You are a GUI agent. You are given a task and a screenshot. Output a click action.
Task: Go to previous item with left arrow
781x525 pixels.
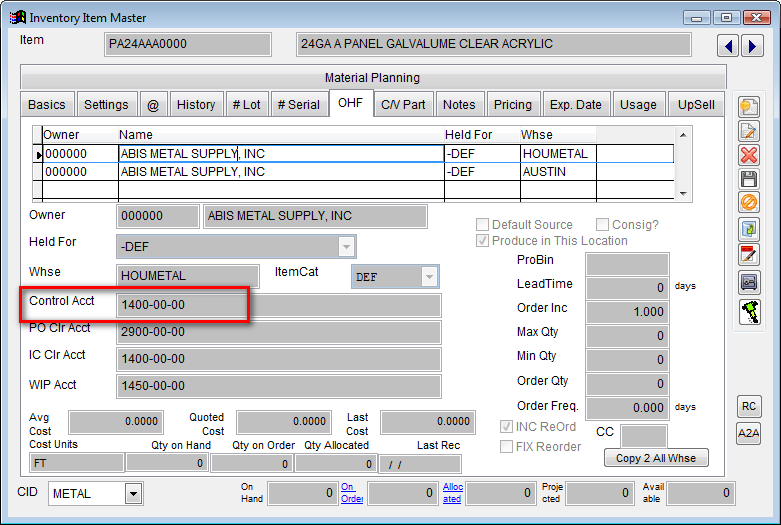(x=729, y=46)
